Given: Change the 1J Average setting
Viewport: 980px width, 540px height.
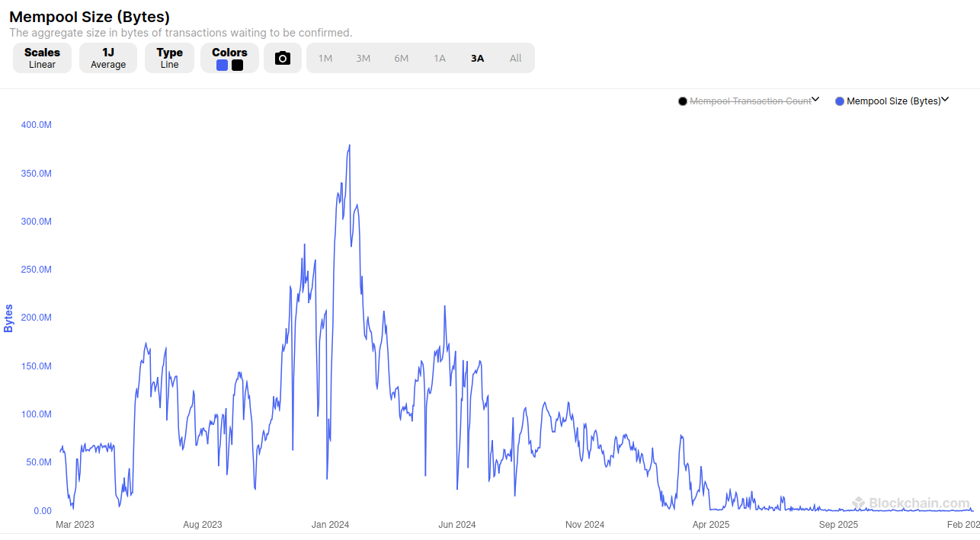Looking at the screenshot, I should tap(108, 58).
